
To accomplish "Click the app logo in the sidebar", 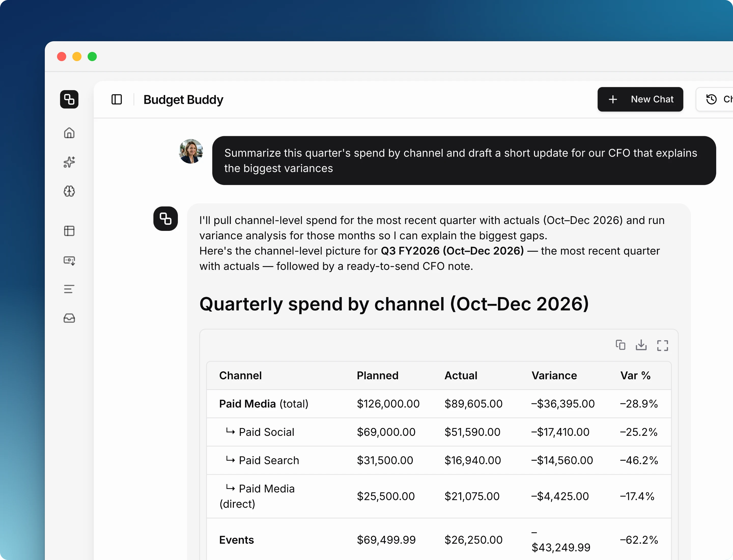I will tap(69, 99).
